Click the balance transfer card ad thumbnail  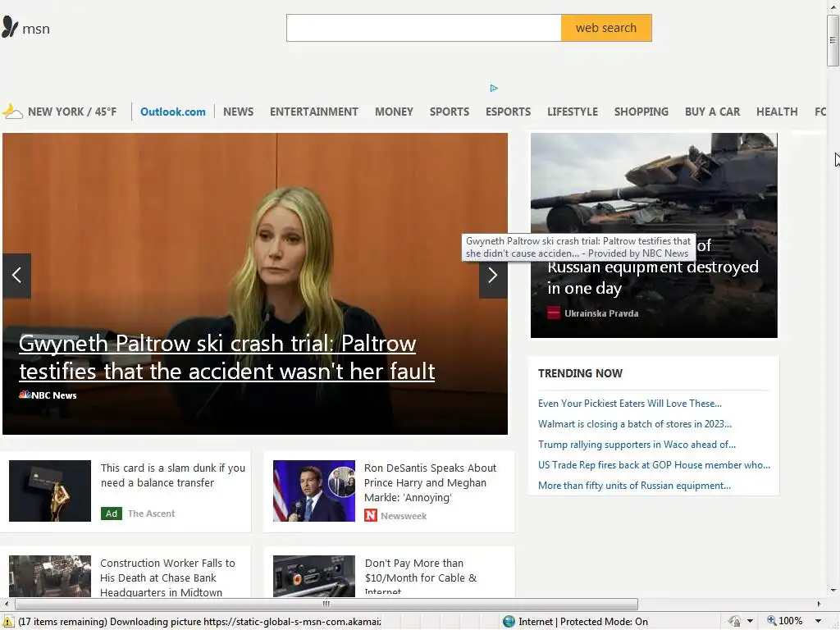pos(50,491)
